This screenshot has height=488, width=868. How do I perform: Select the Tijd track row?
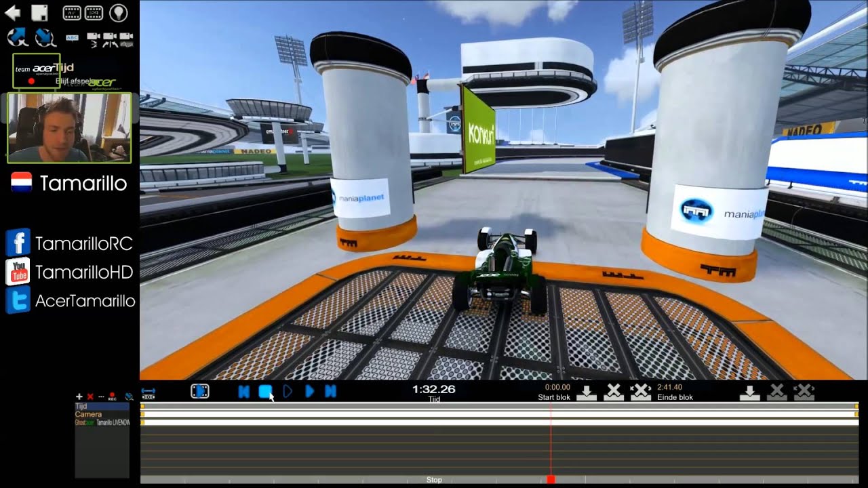coord(102,407)
